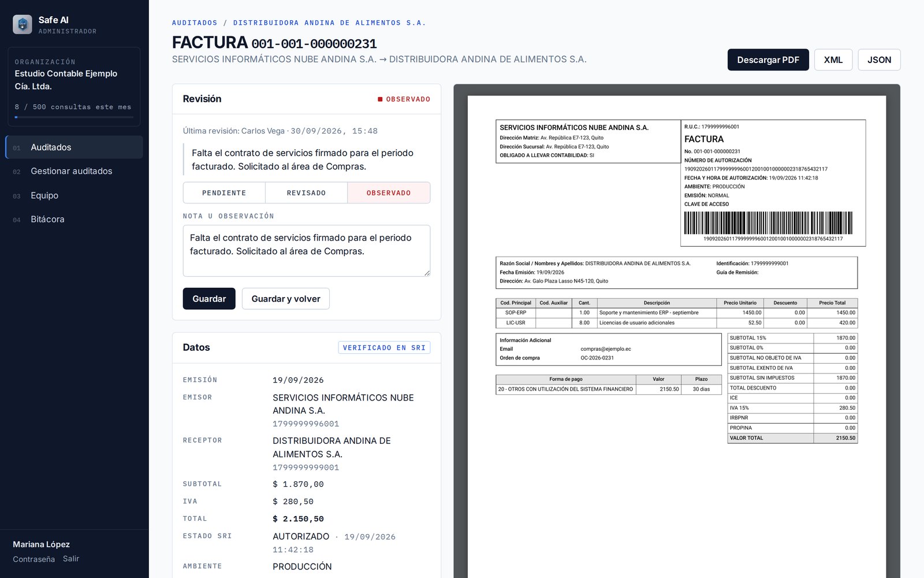Click Guardar y volver button

[286, 299]
